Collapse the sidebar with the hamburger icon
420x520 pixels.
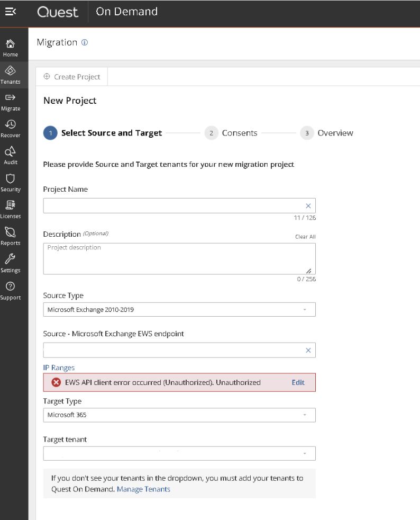point(10,12)
